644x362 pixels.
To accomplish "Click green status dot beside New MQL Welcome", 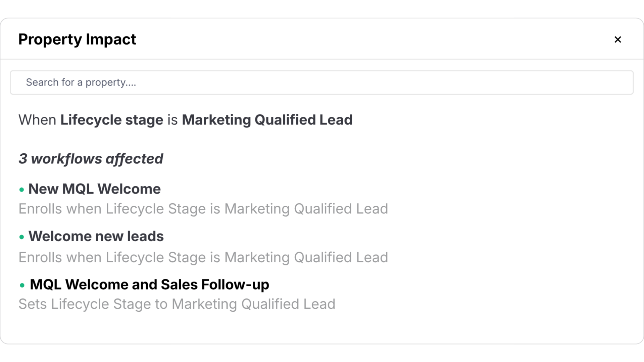I will pos(22,190).
